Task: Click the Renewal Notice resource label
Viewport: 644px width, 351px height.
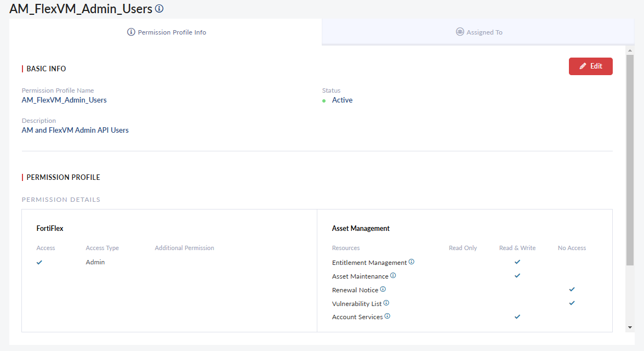Action: pos(355,290)
